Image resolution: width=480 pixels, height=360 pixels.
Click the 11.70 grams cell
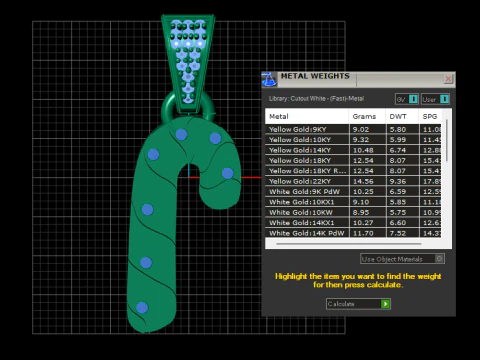tap(367, 233)
